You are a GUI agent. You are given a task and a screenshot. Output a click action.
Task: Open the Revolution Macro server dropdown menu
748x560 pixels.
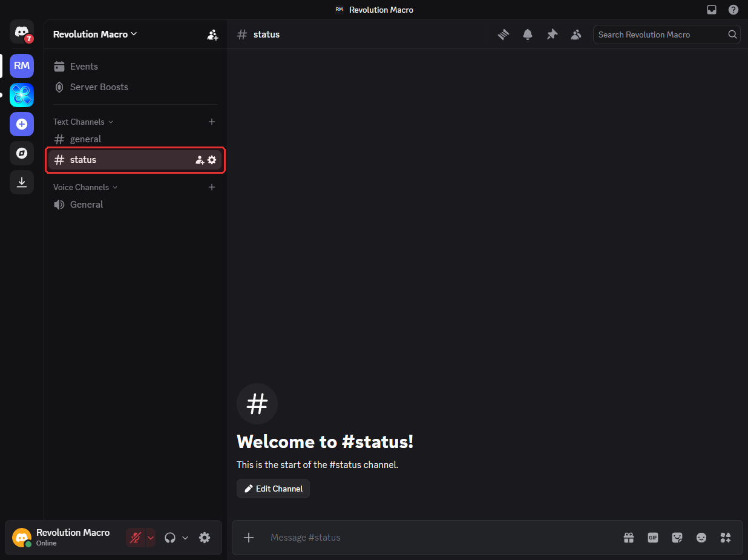coord(95,35)
